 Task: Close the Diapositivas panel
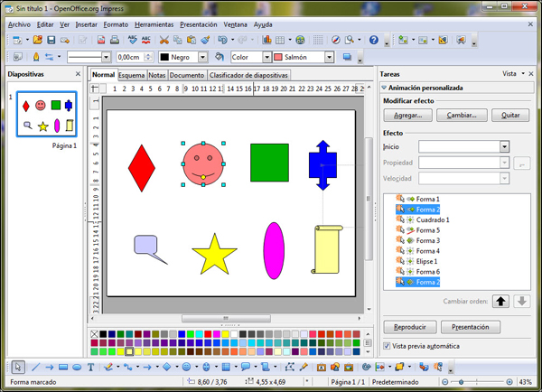pos(78,74)
